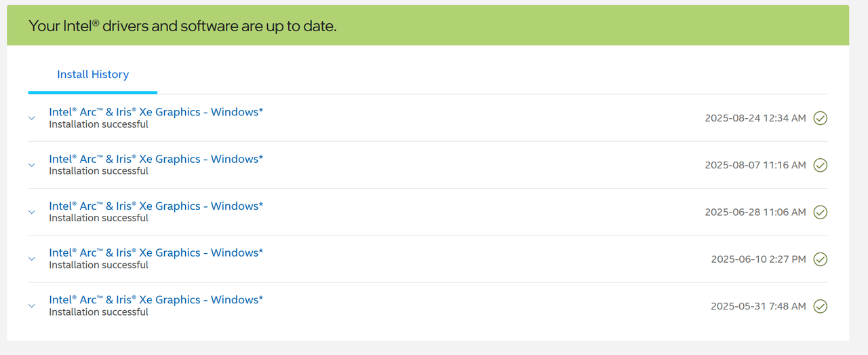This screenshot has width=868, height=355.
Task: Open Intel Arc & Iris Xe link dated 2025-05-31
Action: pyautogui.click(x=156, y=299)
